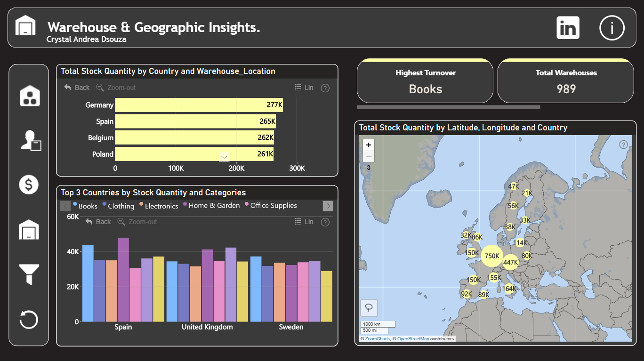Activate the lasso selection tool on map
The width and height of the screenshot is (644, 361).
tap(369, 308)
